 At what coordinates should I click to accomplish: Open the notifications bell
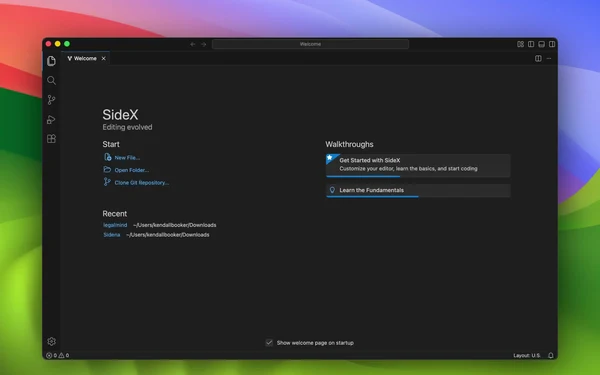click(x=551, y=355)
